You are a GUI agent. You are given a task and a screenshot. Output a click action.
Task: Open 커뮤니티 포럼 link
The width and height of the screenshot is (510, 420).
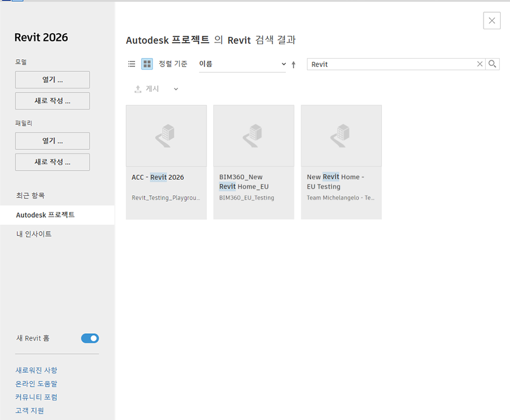36,397
